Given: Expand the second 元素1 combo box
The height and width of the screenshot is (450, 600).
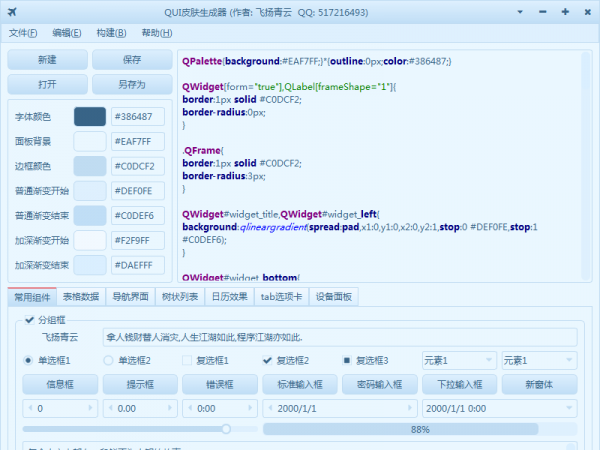Looking at the screenshot, I should click(x=537, y=360).
